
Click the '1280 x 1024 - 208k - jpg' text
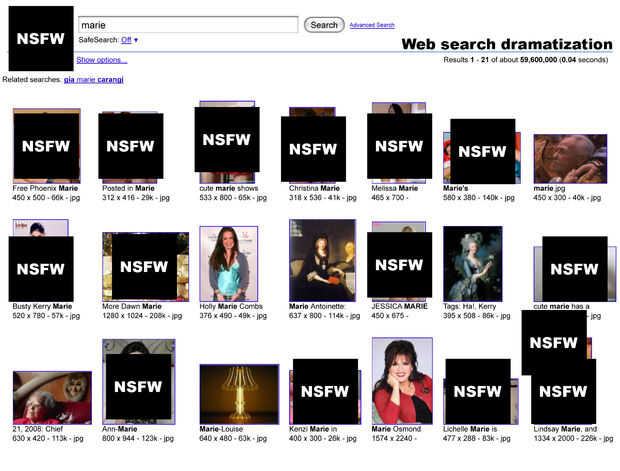tap(142, 316)
